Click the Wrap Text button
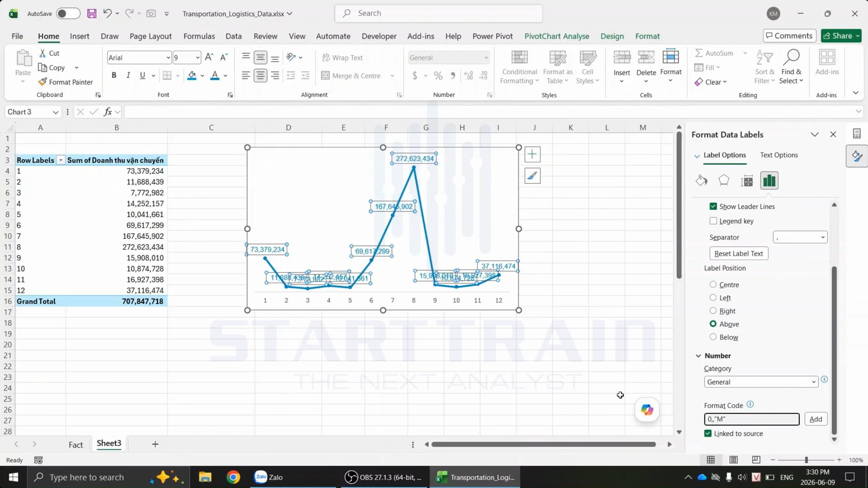This screenshot has width=868, height=488. click(x=342, y=57)
